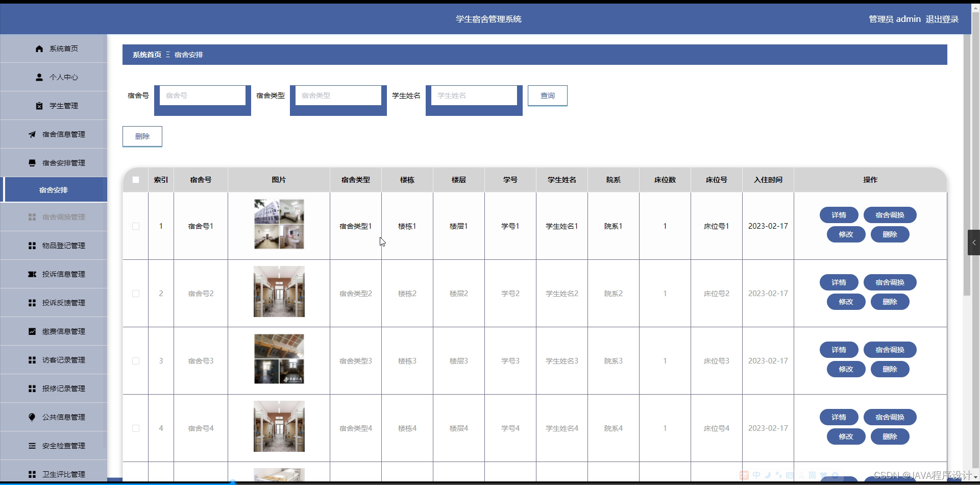Expand the 缴费信息管理 sidebar menu
980x485 pixels.
point(54,331)
